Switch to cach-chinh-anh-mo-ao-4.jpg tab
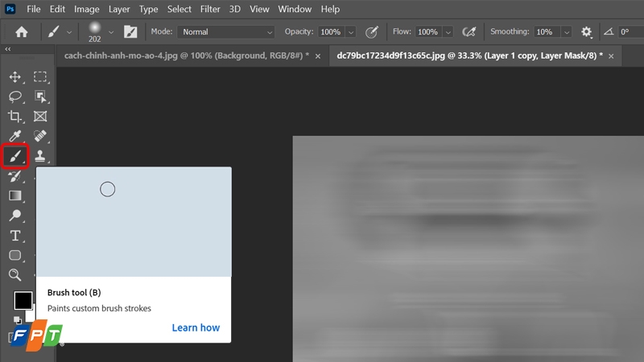 [187, 56]
